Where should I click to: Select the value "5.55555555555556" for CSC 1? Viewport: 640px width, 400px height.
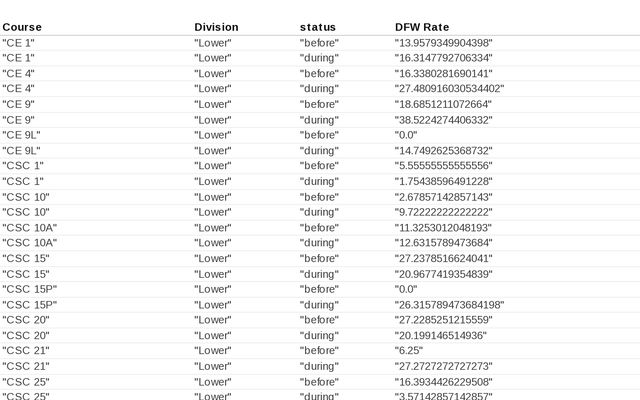[x=443, y=166]
